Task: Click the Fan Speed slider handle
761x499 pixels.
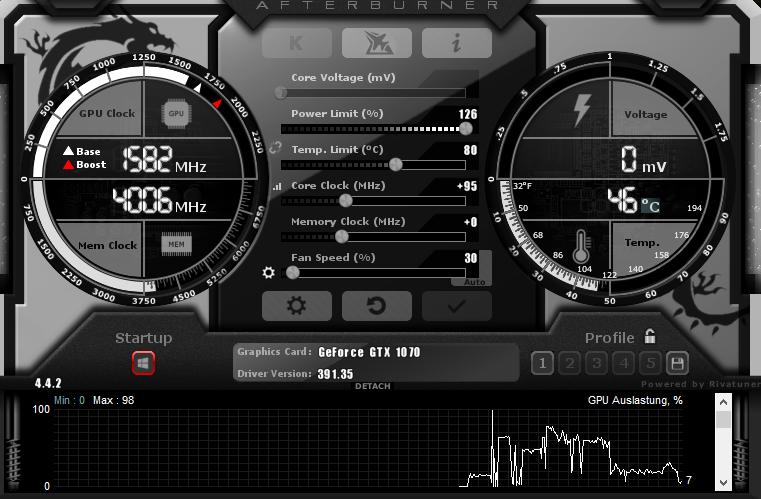Action: [x=293, y=272]
